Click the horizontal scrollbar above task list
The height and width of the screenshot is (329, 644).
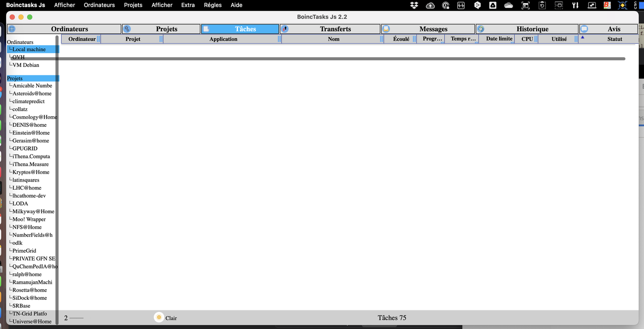(318, 59)
